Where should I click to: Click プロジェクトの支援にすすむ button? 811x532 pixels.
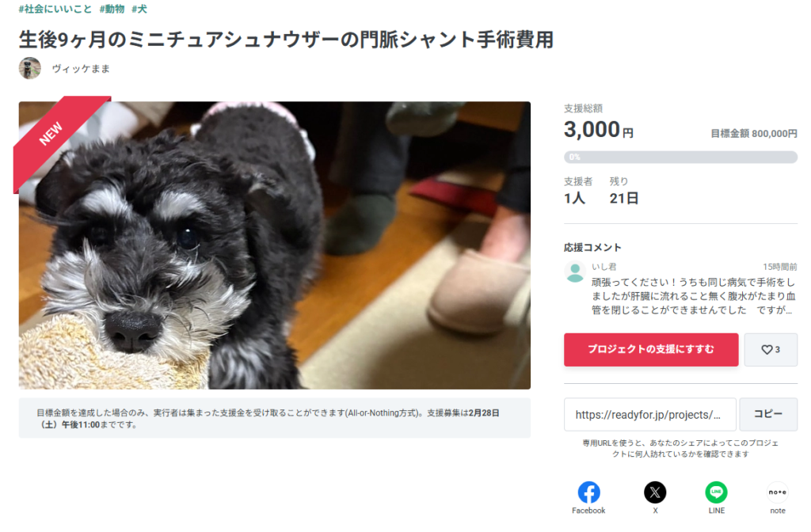click(651, 350)
